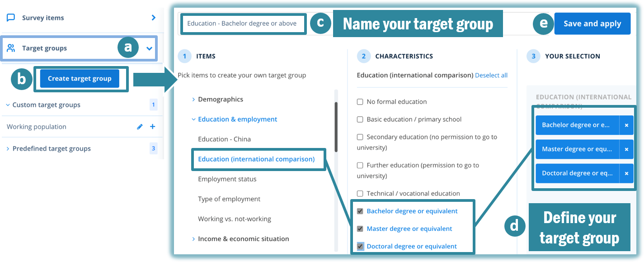644x262 pixels.
Task: Add Working population using the plus icon
Action: pyautogui.click(x=152, y=127)
